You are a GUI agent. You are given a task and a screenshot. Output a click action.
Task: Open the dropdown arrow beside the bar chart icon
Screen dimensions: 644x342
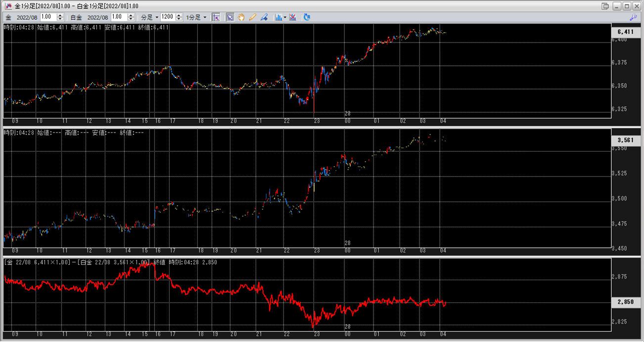click(x=285, y=17)
